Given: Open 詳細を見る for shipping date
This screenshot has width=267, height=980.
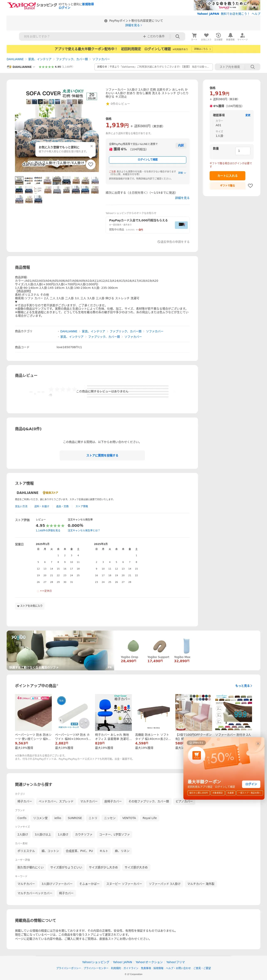Looking at the screenshot, I should (x=182, y=198).
